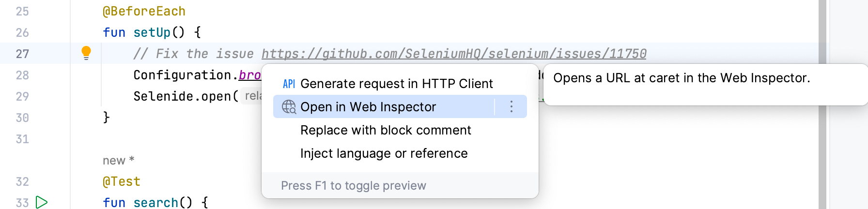Click the globe Web Inspector icon
Image resolution: width=868 pixels, height=209 pixels.
(x=289, y=107)
